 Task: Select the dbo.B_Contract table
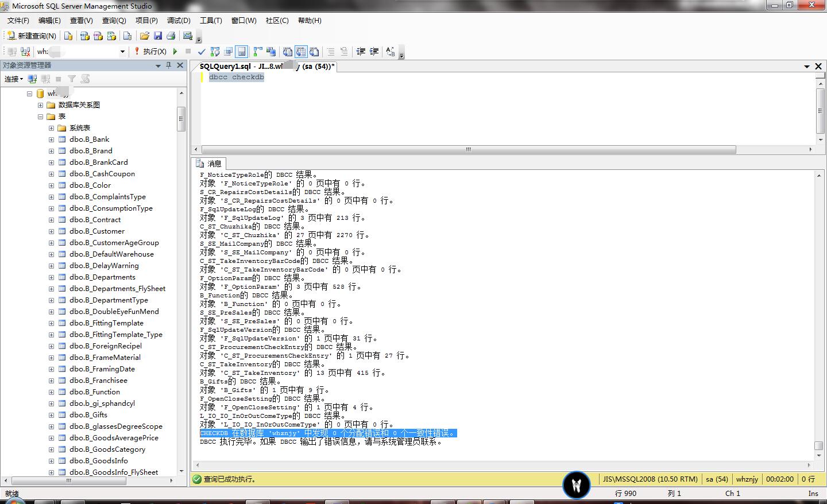[x=95, y=220]
